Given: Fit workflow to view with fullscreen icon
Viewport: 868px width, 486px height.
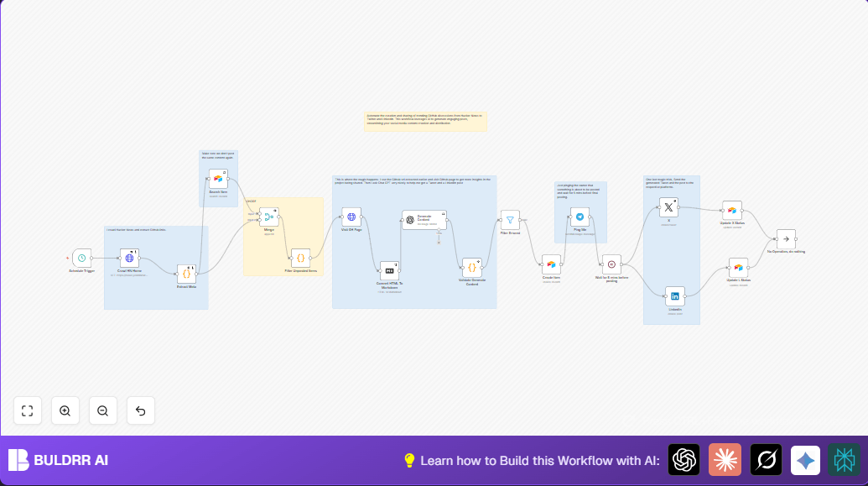Looking at the screenshot, I should [x=28, y=410].
